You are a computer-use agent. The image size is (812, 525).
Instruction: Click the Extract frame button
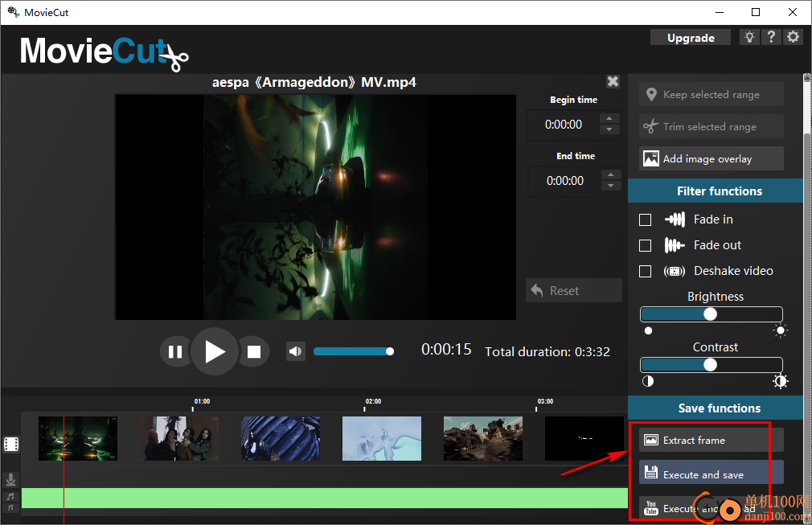(x=711, y=440)
